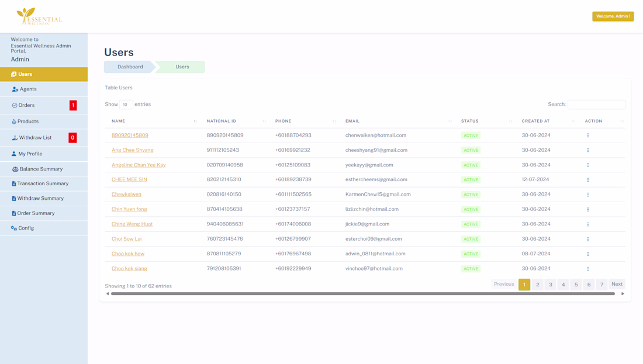This screenshot has width=643, height=364.
Task: Click in the Search input field
Action: [x=596, y=105]
